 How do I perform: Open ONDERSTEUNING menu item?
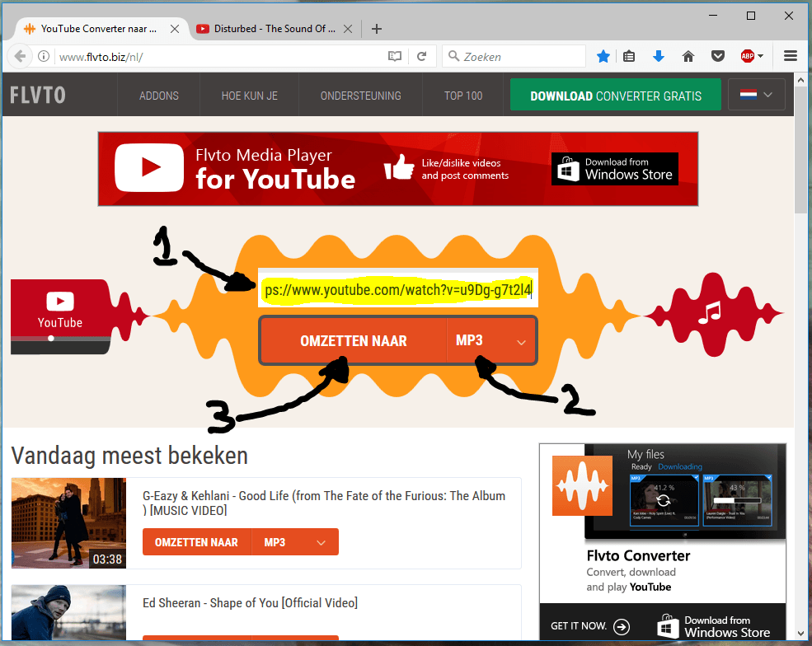click(360, 96)
